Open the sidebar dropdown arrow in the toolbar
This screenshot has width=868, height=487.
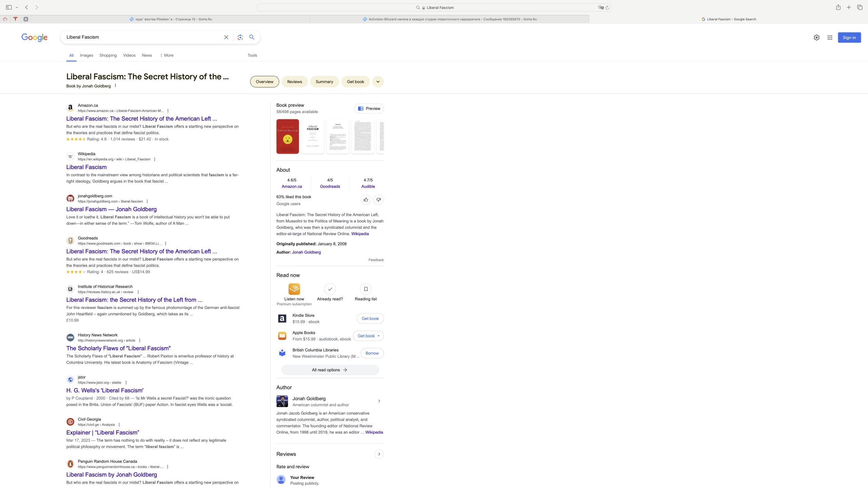[17, 7]
